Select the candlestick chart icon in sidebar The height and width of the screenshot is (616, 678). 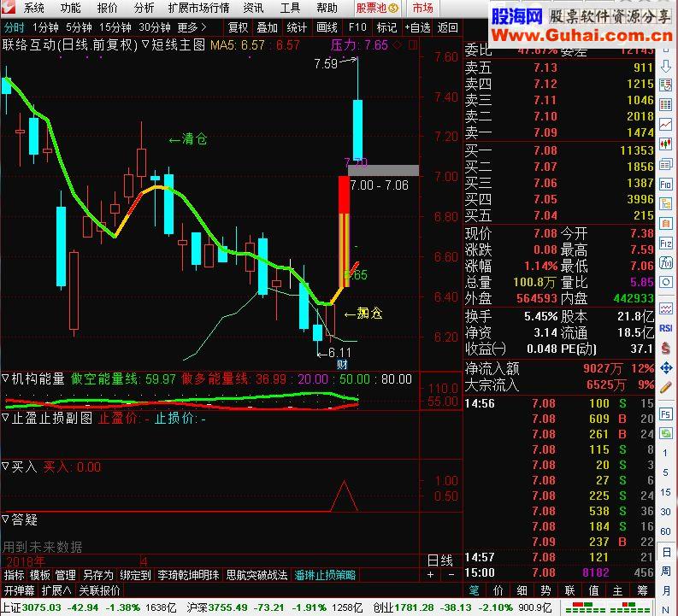tap(666, 144)
